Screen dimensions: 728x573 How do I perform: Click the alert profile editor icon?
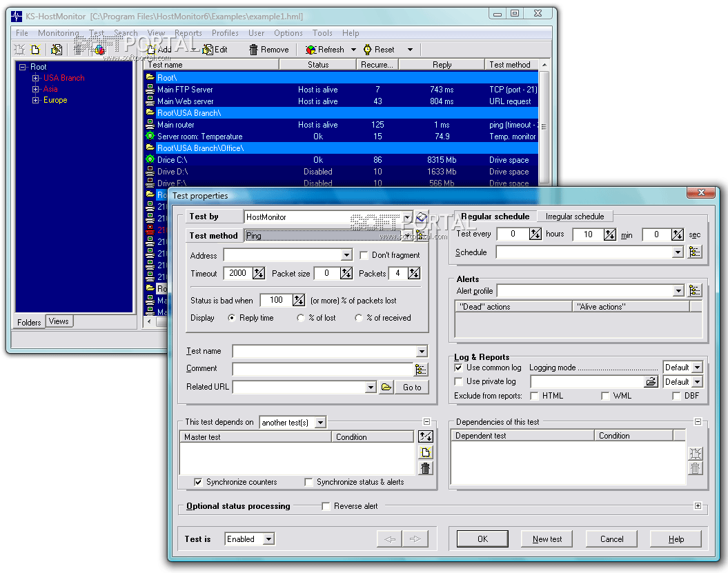tap(695, 290)
